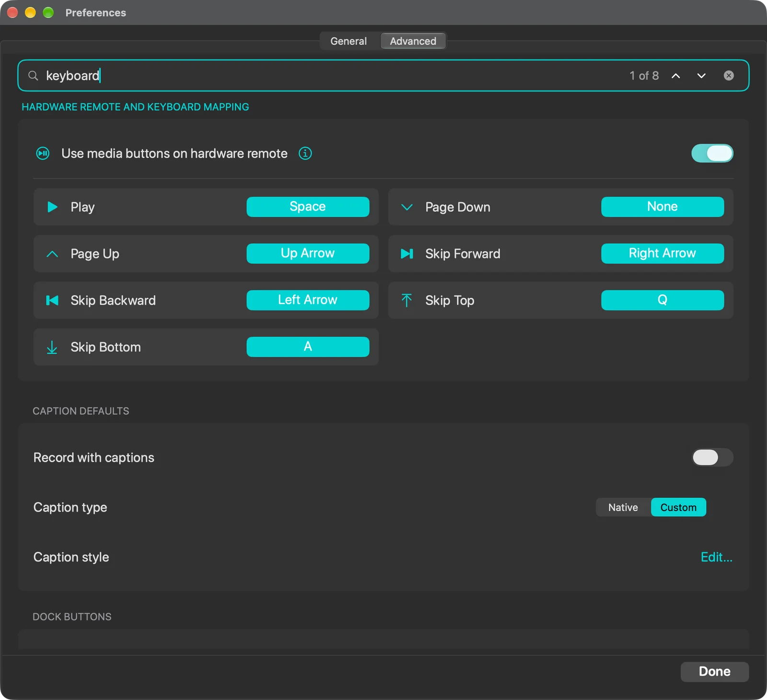Click the Caption style label
Viewport: 767px width, 700px height.
71,557
